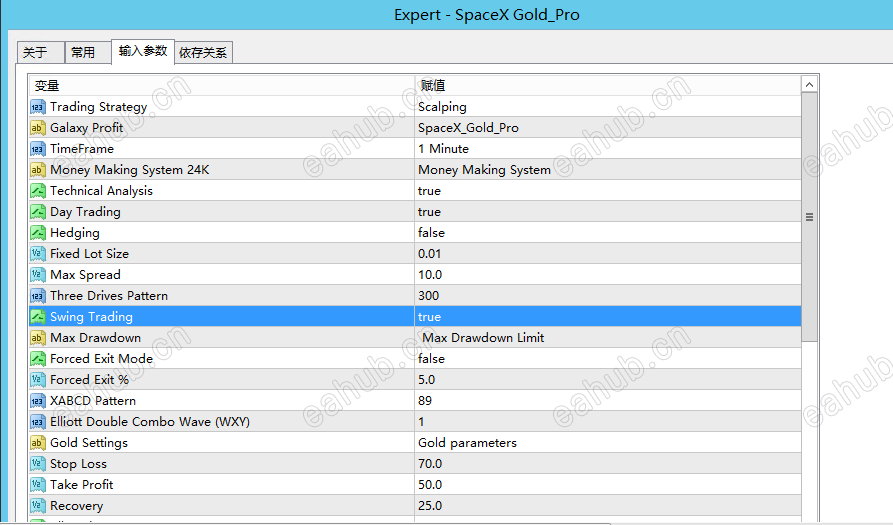This screenshot has height=525, width=893.
Task: Click the XABCD Pattern integer icon
Action: coord(38,401)
